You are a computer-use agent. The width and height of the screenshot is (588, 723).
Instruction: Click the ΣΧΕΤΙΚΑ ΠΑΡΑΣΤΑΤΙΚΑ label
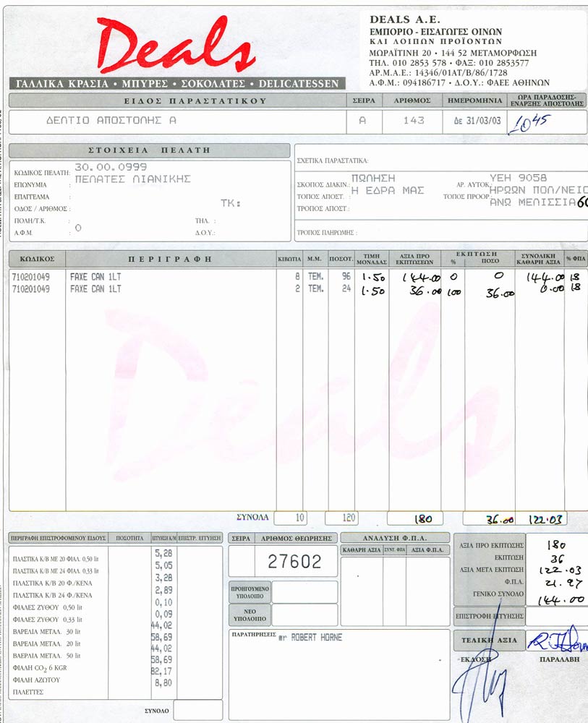[x=333, y=161]
